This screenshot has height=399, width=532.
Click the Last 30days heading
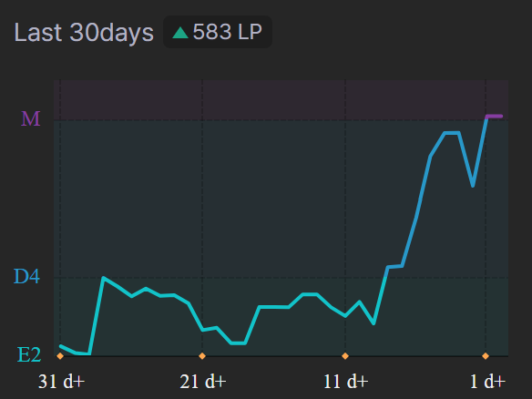pos(84,33)
